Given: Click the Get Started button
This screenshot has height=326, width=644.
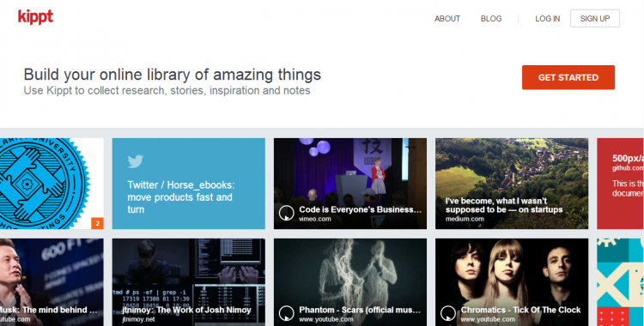Looking at the screenshot, I should [568, 77].
